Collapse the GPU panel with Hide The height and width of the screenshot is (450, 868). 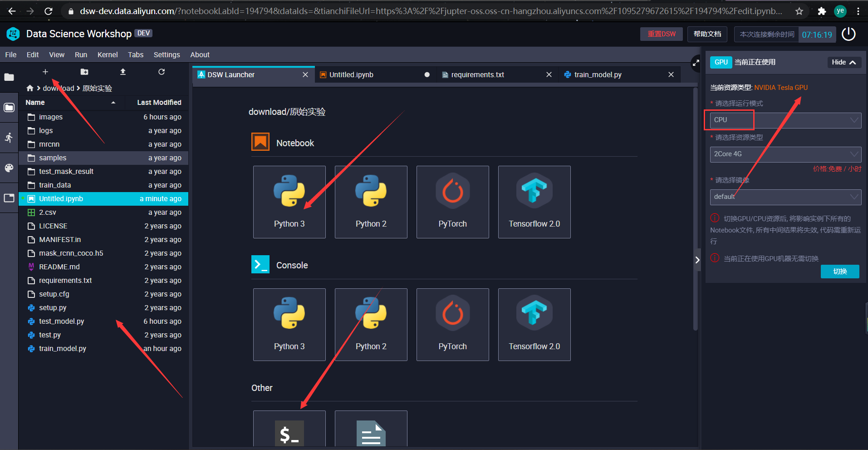pyautogui.click(x=844, y=62)
